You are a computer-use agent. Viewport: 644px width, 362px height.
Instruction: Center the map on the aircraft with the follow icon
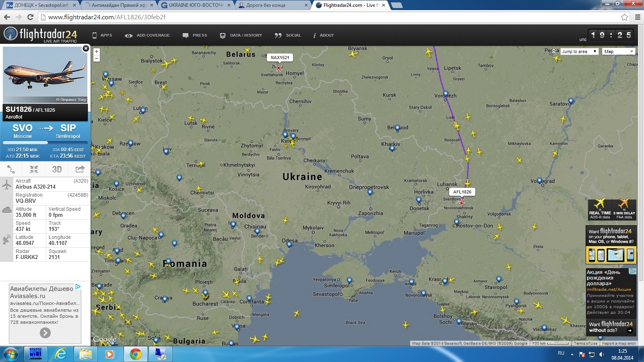[34, 169]
